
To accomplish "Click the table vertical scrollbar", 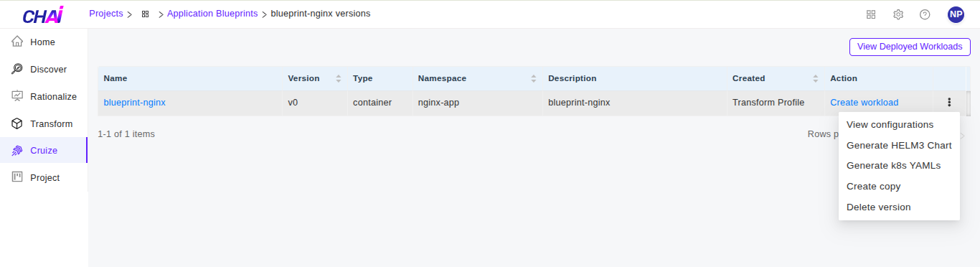I will pyautogui.click(x=969, y=103).
